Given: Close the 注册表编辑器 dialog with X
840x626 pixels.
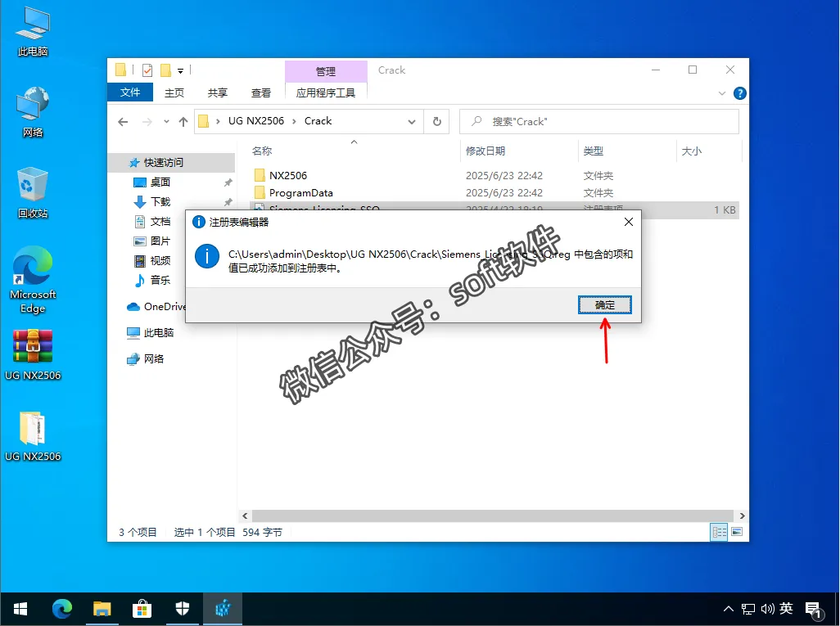Looking at the screenshot, I should coord(629,222).
